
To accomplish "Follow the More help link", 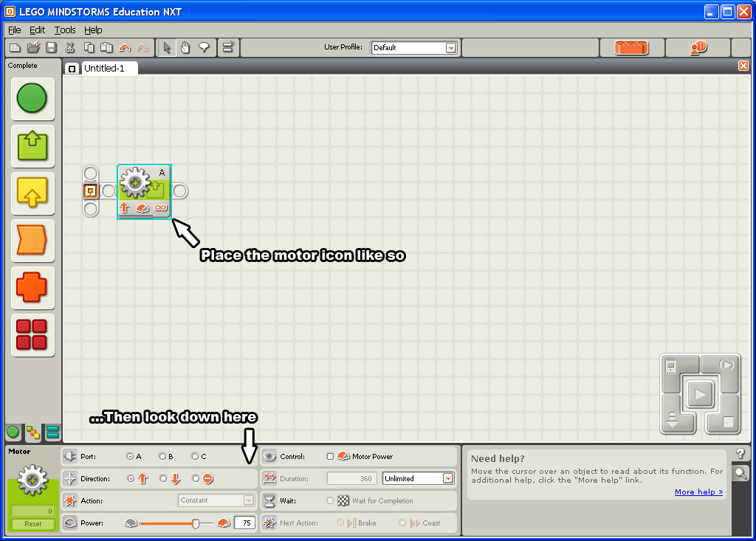I will tap(698, 492).
